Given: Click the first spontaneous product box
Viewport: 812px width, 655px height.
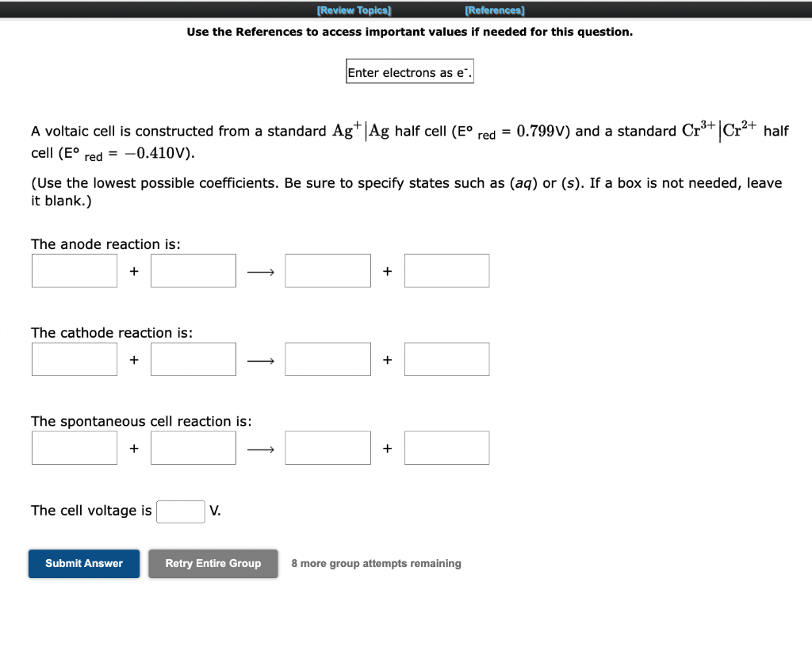Looking at the screenshot, I should coord(327,447).
